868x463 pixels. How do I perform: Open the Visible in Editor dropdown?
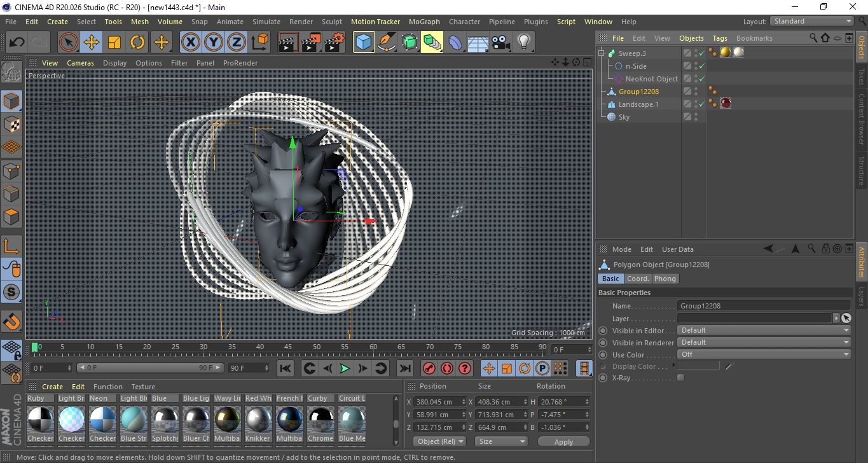click(x=764, y=331)
